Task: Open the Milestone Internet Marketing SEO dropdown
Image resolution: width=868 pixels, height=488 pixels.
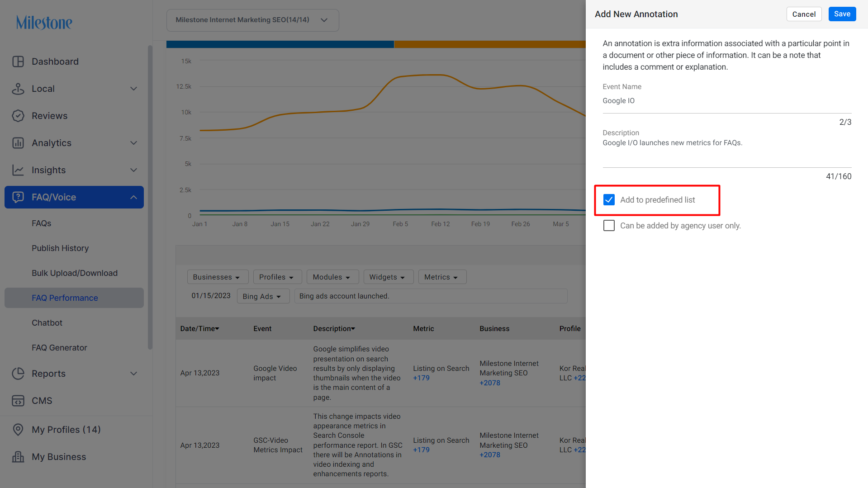Action: pos(252,20)
